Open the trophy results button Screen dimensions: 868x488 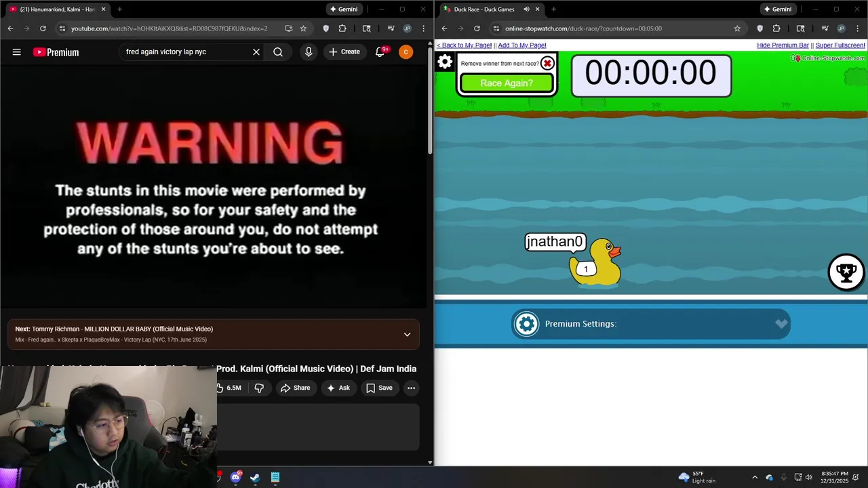[x=846, y=272]
